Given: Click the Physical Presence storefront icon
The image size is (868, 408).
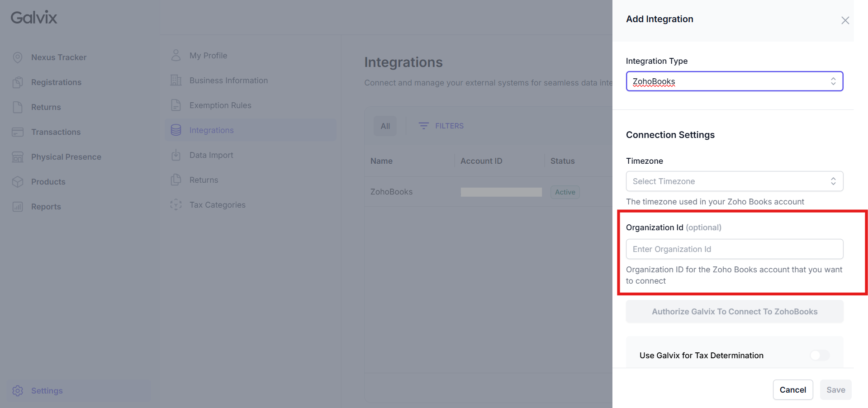Looking at the screenshot, I should 18,157.
